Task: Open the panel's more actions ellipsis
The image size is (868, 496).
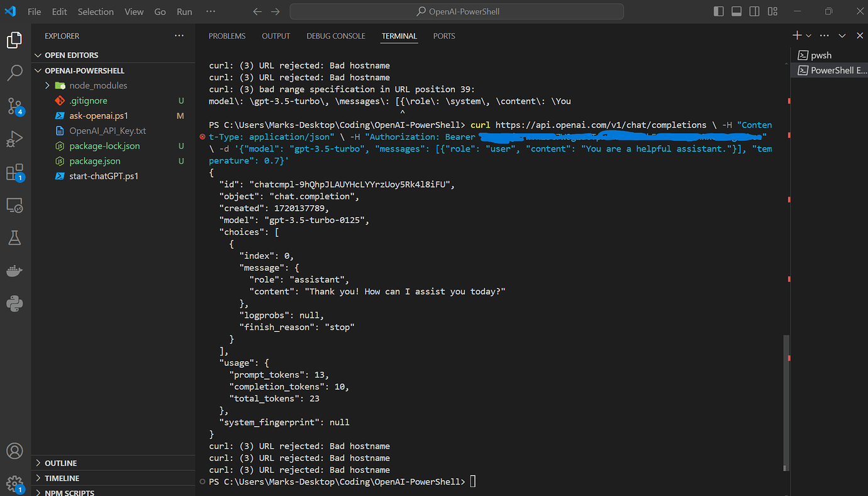Action: (825, 36)
